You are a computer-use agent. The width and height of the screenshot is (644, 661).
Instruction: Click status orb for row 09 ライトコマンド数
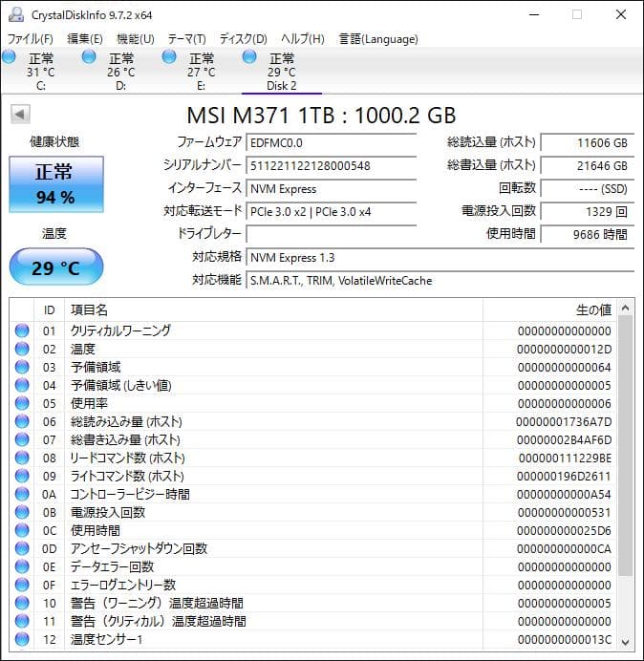(x=22, y=476)
